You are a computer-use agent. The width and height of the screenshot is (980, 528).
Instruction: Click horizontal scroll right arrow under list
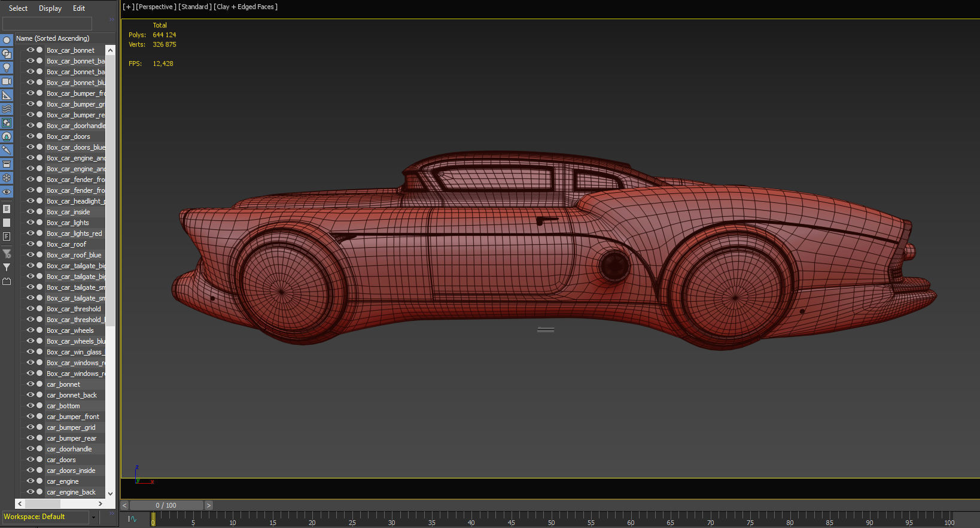click(100, 504)
